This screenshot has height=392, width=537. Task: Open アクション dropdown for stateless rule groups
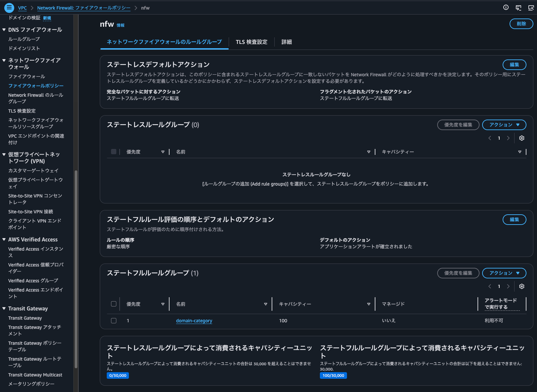pyautogui.click(x=504, y=125)
